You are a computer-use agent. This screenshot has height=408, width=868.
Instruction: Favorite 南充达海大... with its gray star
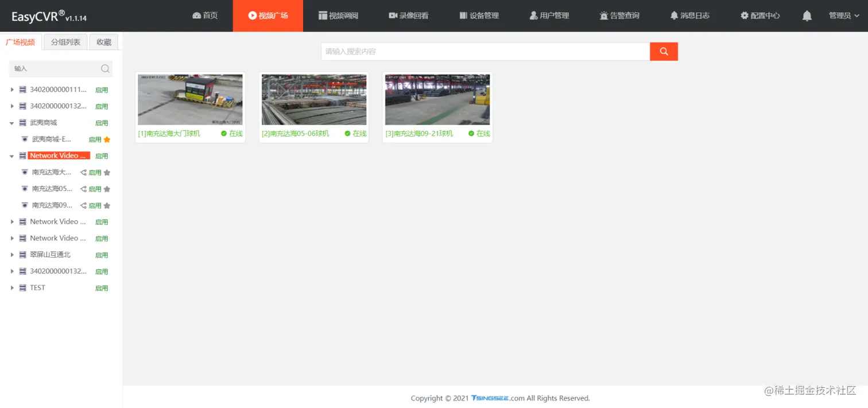tap(107, 172)
